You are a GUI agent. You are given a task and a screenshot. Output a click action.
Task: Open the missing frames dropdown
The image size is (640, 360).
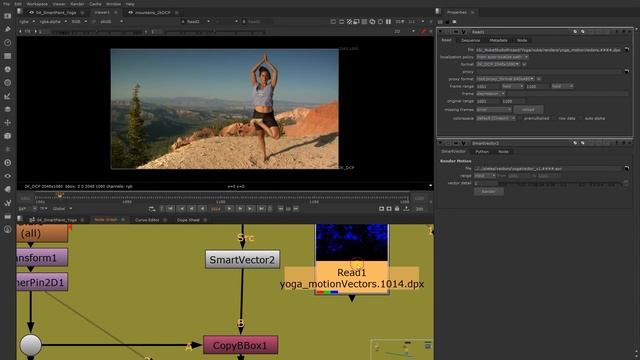point(494,110)
